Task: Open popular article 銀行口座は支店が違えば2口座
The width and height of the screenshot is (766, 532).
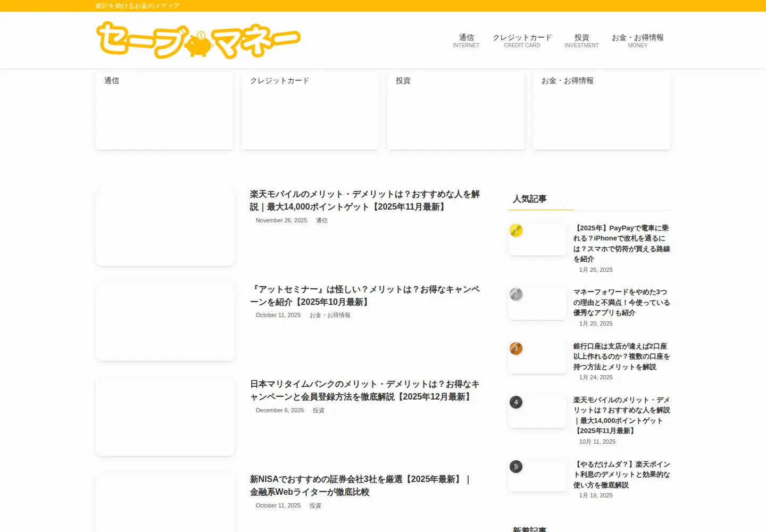Action: 621,356
